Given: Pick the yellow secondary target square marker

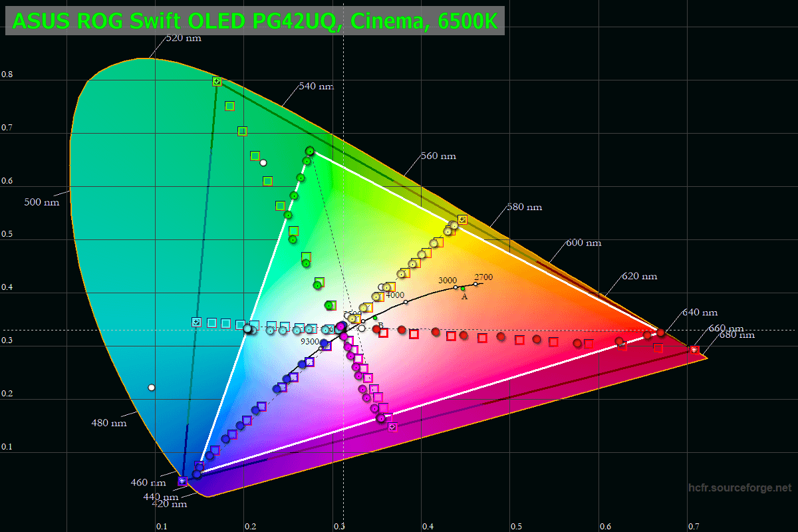Looking at the screenshot, I should [x=462, y=219].
